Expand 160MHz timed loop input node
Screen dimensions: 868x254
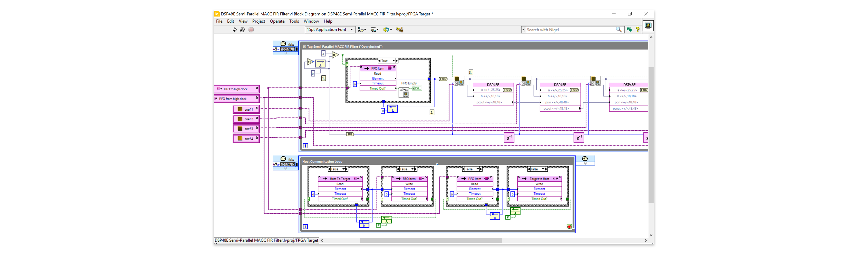(x=285, y=53)
